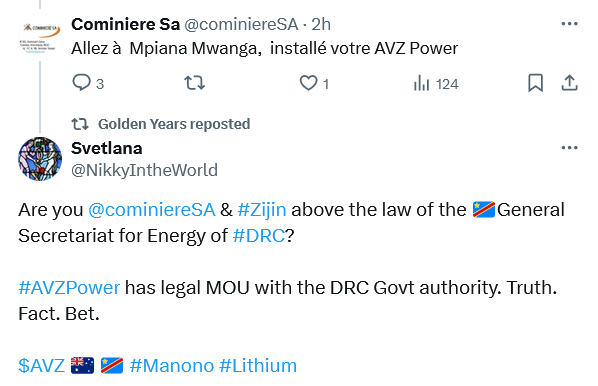View analytics showing 124 views
The width and height of the screenshot is (598, 386).
coord(436,84)
